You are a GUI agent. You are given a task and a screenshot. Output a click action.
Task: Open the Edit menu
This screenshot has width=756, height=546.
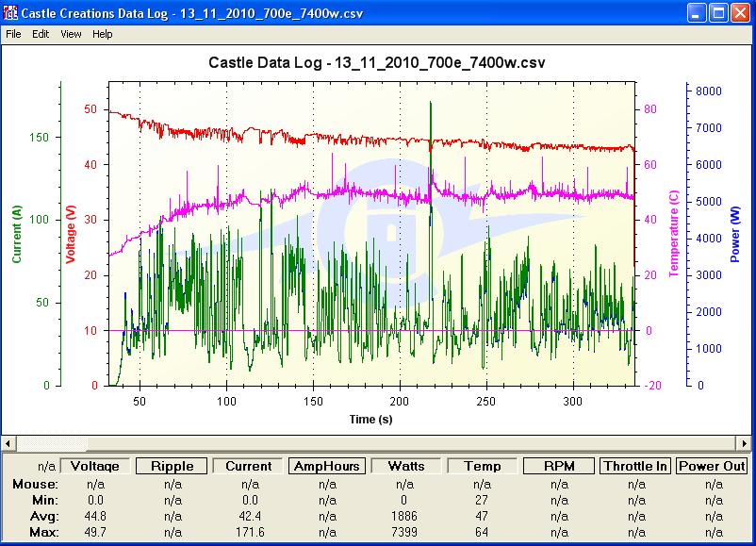[x=41, y=34]
